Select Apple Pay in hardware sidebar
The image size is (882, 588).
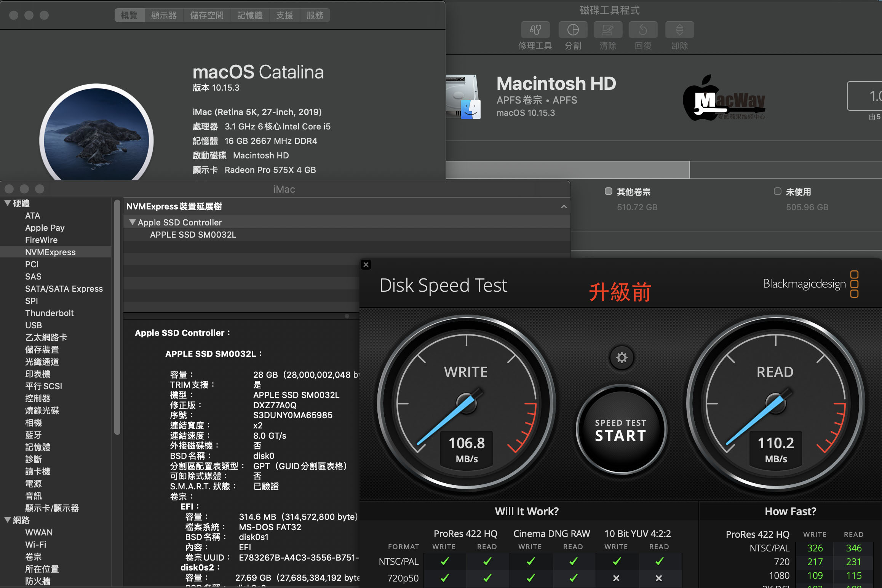(56, 228)
